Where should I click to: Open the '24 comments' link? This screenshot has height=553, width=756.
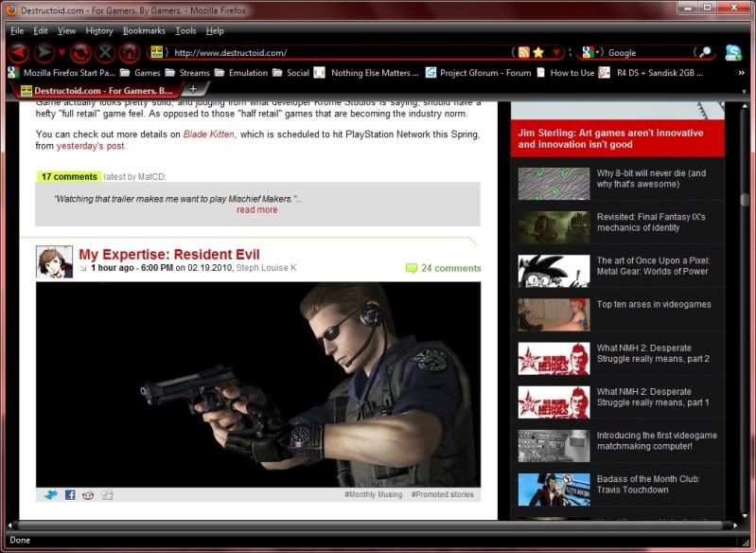tap(450, 268)
